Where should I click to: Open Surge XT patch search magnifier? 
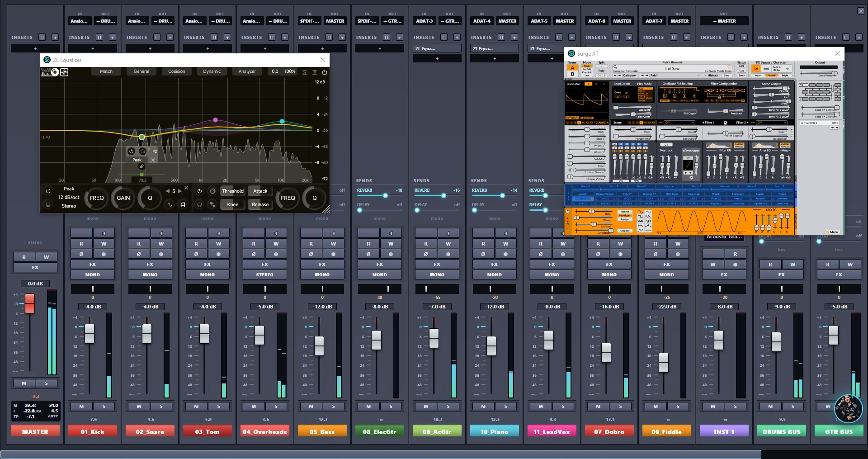click(615, 67)
